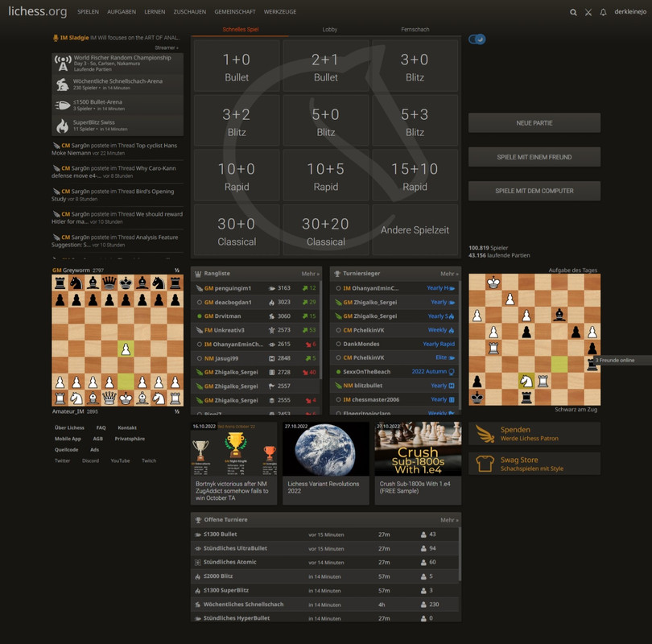
Task: Click the flame icon in ≤2000 Blitz row
Action: (x=198, y=576)
